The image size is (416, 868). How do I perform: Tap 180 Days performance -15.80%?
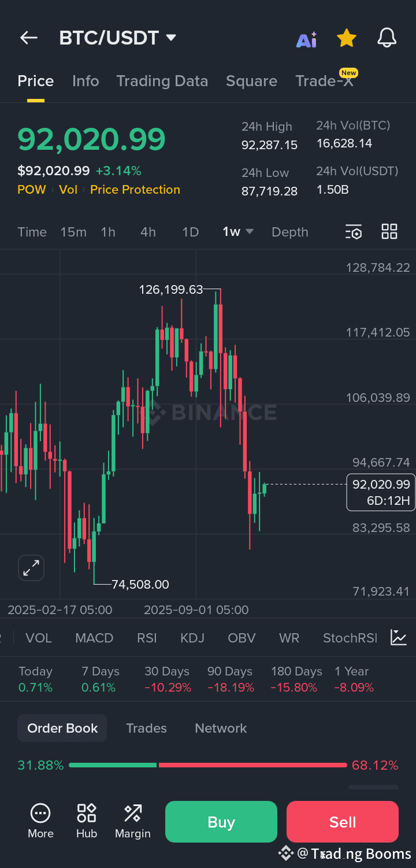tap(296, 679)
